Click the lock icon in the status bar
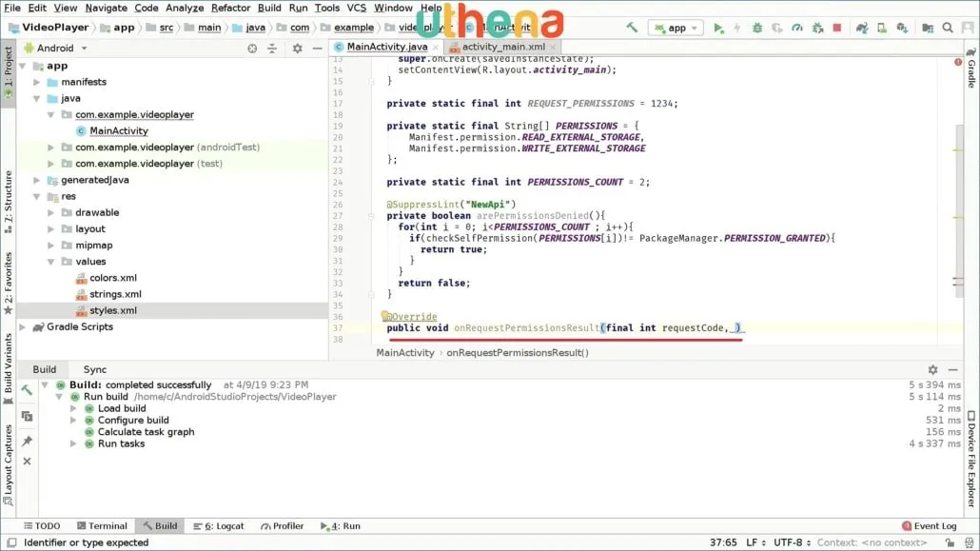 click(x=950, y=542)
